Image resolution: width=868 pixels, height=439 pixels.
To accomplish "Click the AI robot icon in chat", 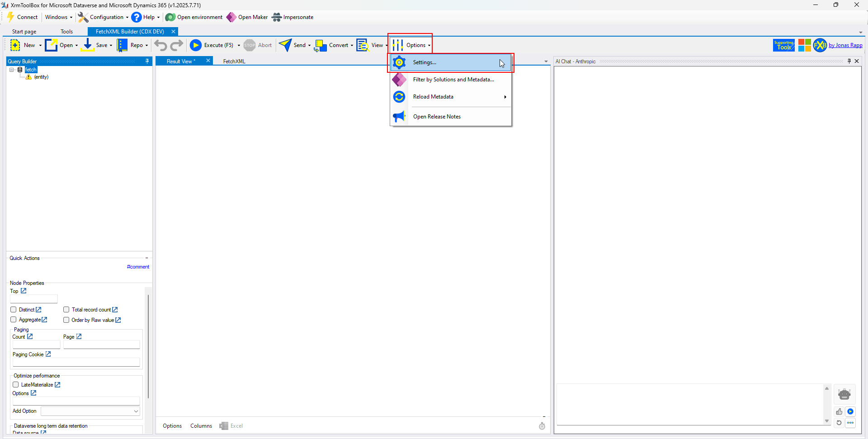I will 844,394.
